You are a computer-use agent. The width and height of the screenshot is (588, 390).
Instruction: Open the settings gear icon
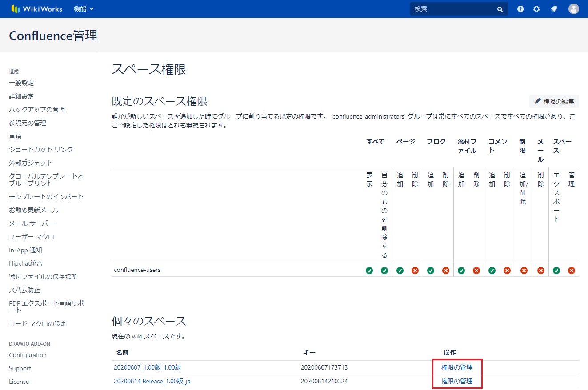tap(536, 9)
